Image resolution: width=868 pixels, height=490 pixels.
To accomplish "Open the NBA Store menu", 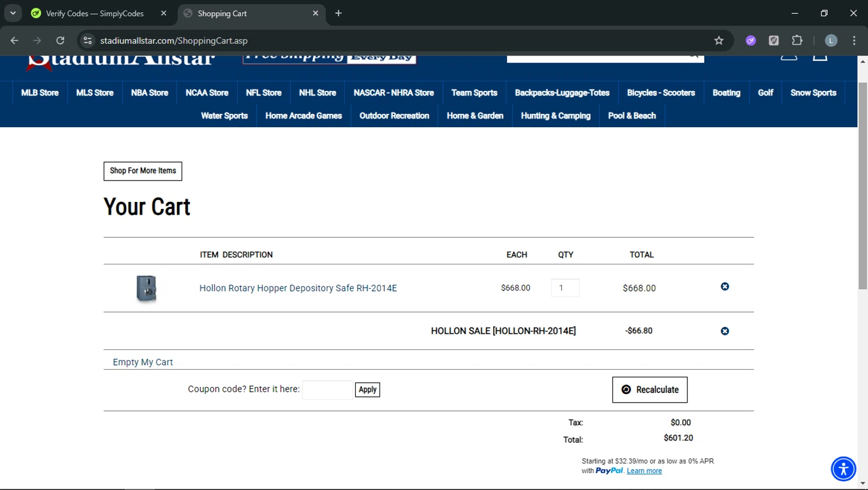I will pos(149,93).
